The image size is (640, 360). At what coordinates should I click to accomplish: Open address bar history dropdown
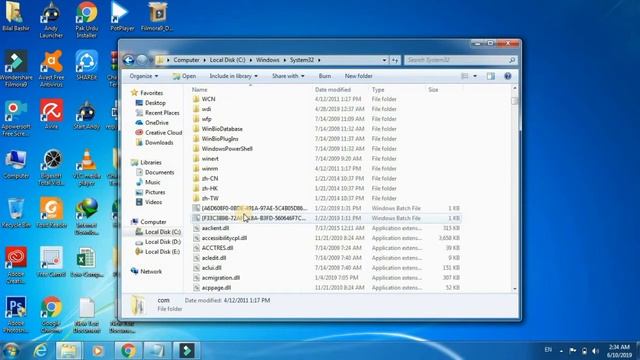point(384,60)
